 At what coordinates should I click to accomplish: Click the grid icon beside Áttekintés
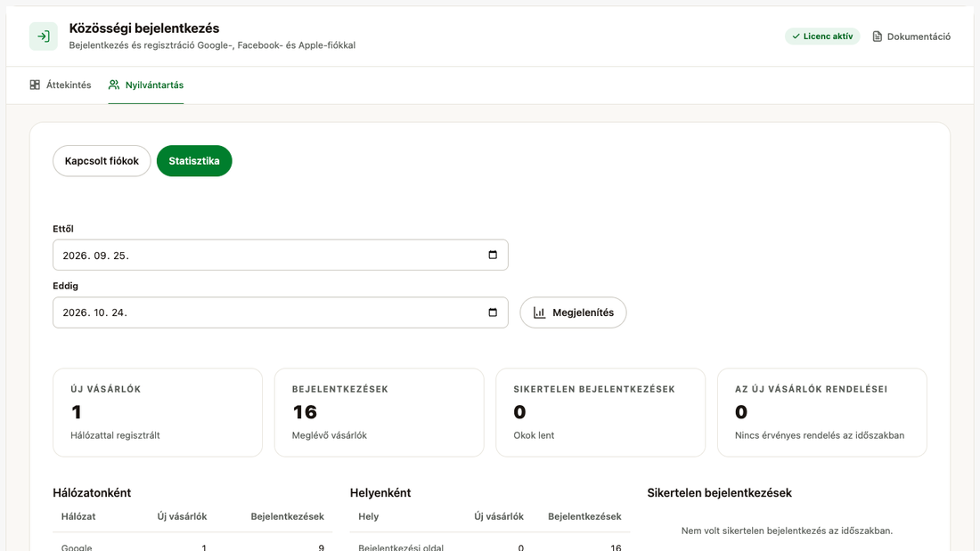pos(35,85)
